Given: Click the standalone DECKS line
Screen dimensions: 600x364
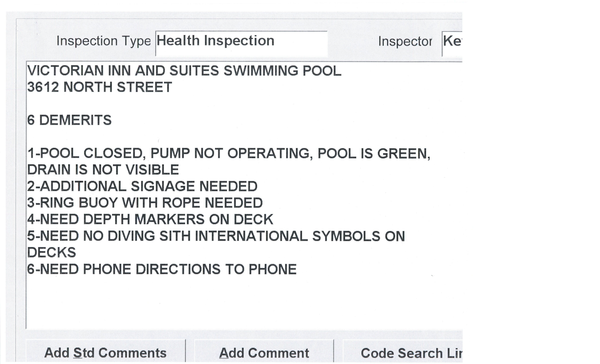Looking at the screenshot, I should click(52, 253).
